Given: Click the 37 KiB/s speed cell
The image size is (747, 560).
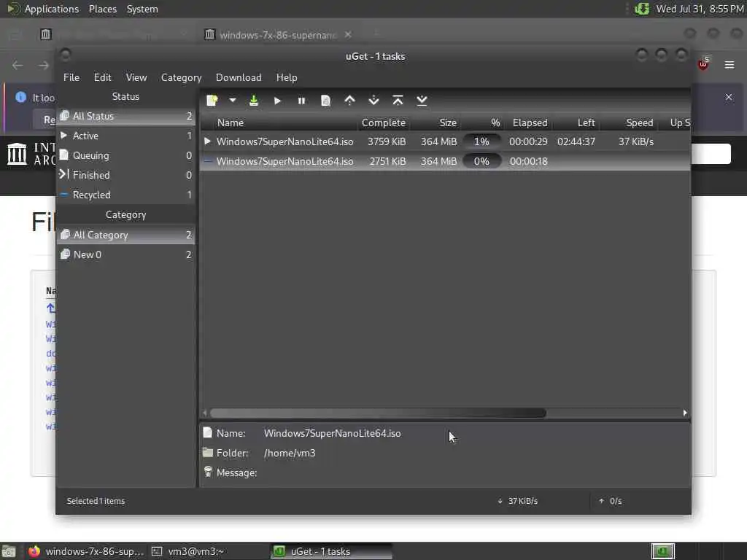Looking at the screenshot, I should tap(636, 141).
